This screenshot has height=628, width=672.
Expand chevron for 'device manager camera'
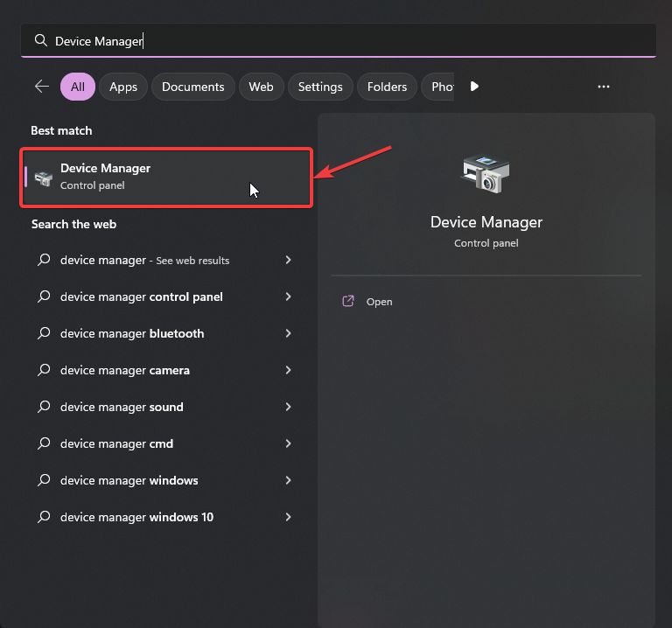coord(289,370)
